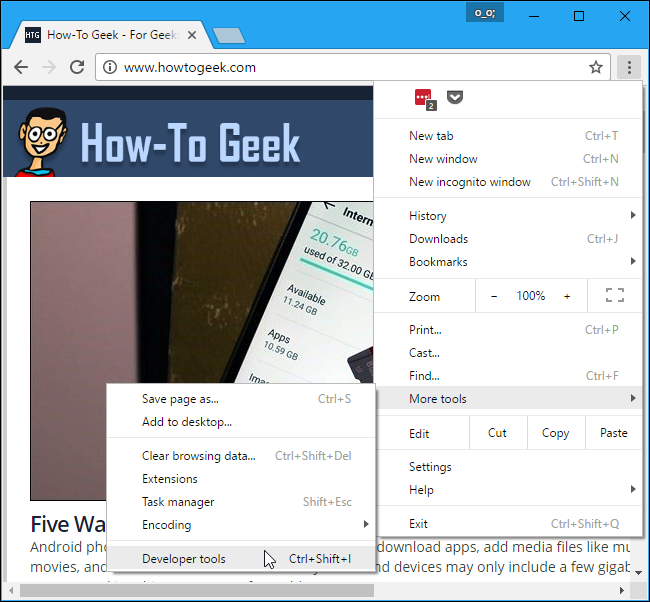Bookmark this page with the star icon
Viewport: 650px width, 602px height.
596,67
